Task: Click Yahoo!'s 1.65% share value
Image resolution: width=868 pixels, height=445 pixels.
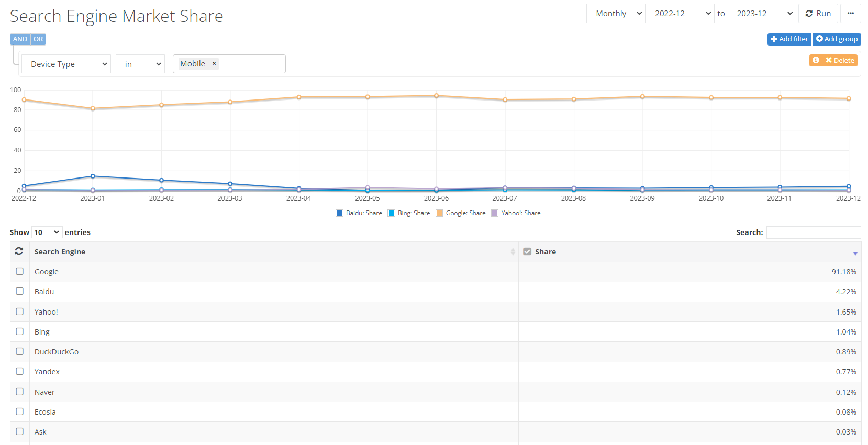Action: (846, 312)
